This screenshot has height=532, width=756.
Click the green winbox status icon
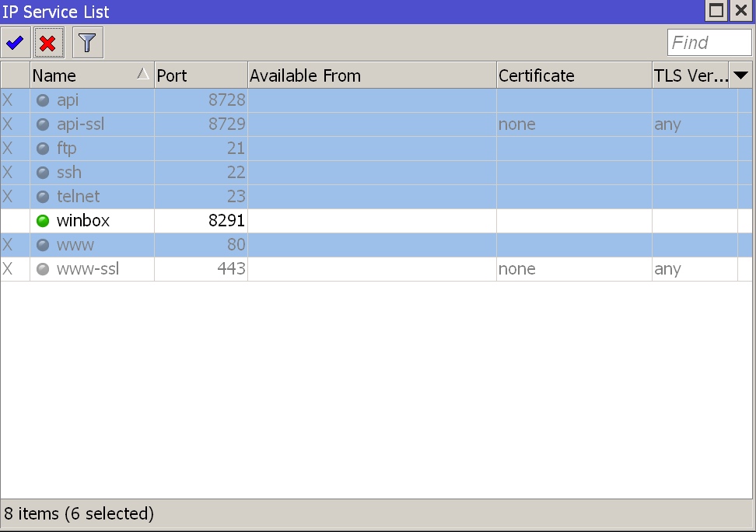(x=43, y=221)
